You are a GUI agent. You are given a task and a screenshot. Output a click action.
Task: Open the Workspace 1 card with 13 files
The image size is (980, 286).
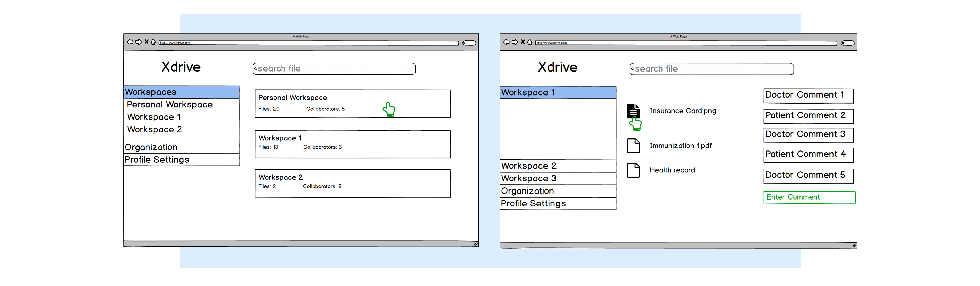(x=352, y=144)
